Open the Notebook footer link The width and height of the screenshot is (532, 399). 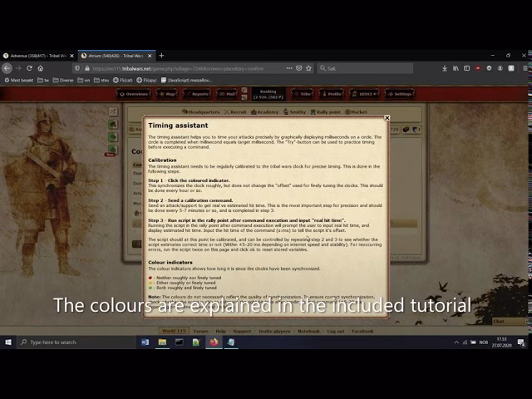(308, 331)
